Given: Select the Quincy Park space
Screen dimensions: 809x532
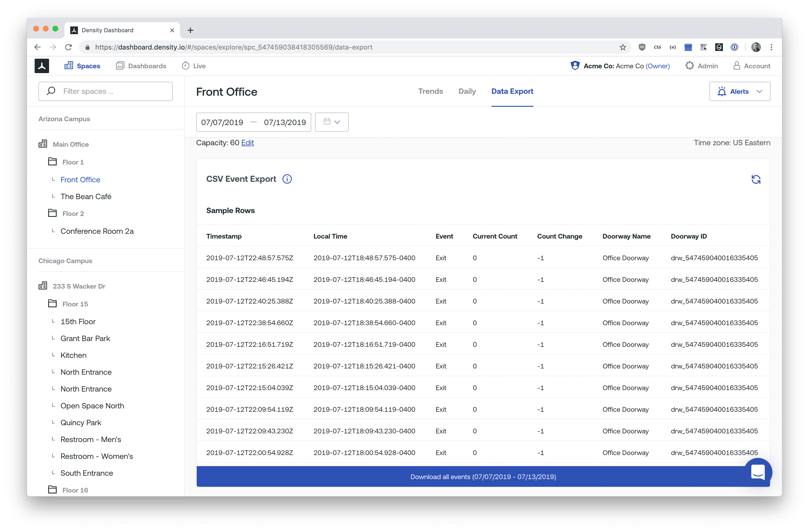Looking at the screenshot, I should click(x=81, y=423).
